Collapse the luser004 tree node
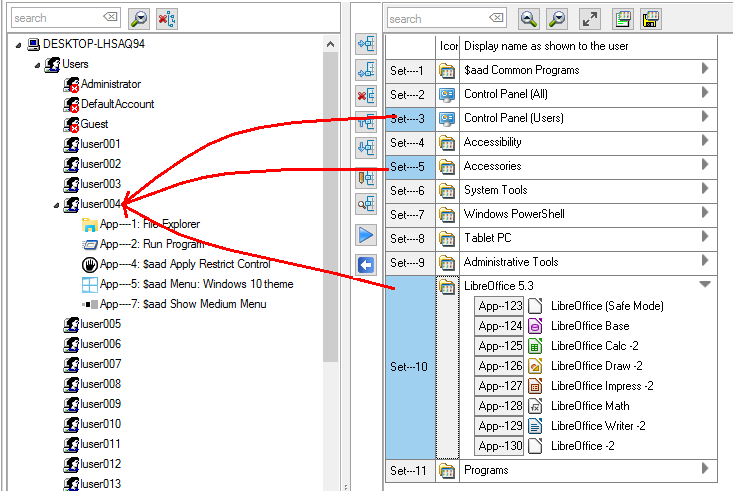 [56, 205]
